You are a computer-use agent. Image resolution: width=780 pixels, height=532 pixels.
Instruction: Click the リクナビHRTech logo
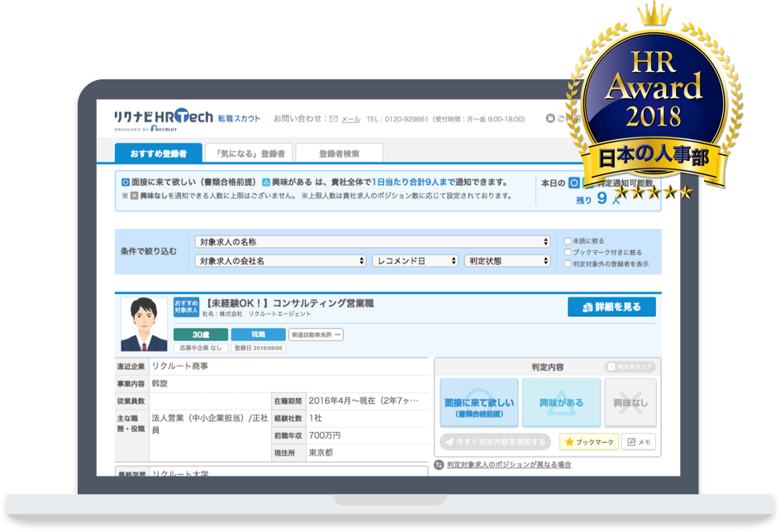163,119
